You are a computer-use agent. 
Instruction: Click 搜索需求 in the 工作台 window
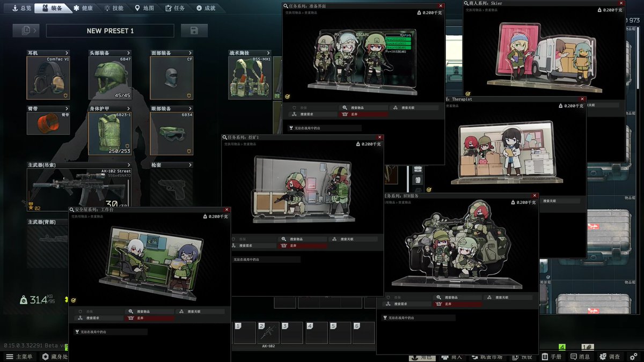click(99, 318)
